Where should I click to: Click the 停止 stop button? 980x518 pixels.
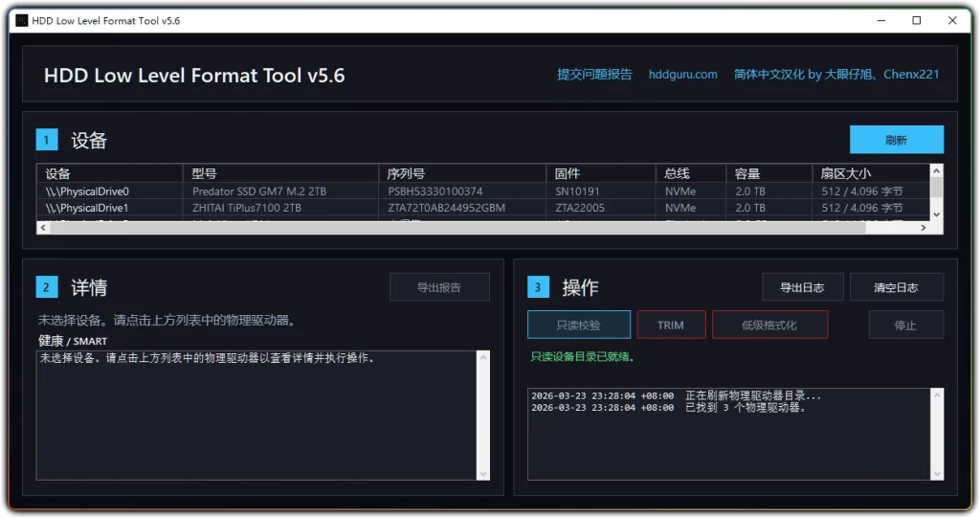(x=905, y=325)
